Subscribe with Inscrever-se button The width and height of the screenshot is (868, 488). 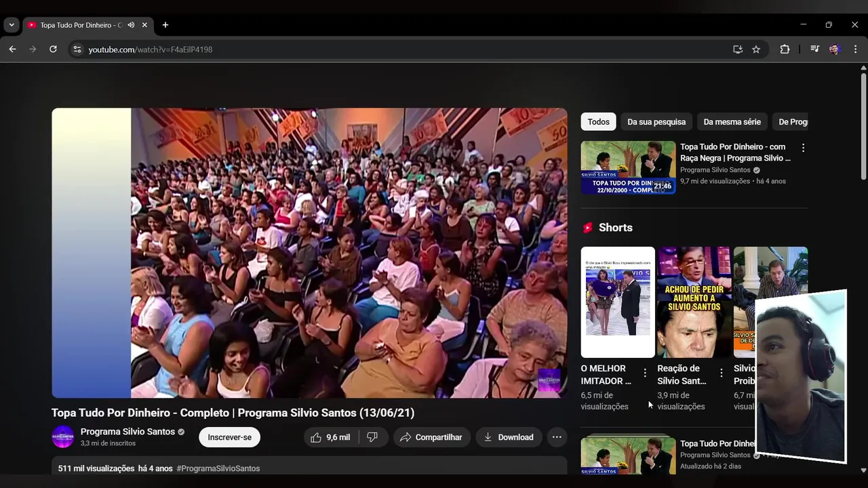point(229,437)
